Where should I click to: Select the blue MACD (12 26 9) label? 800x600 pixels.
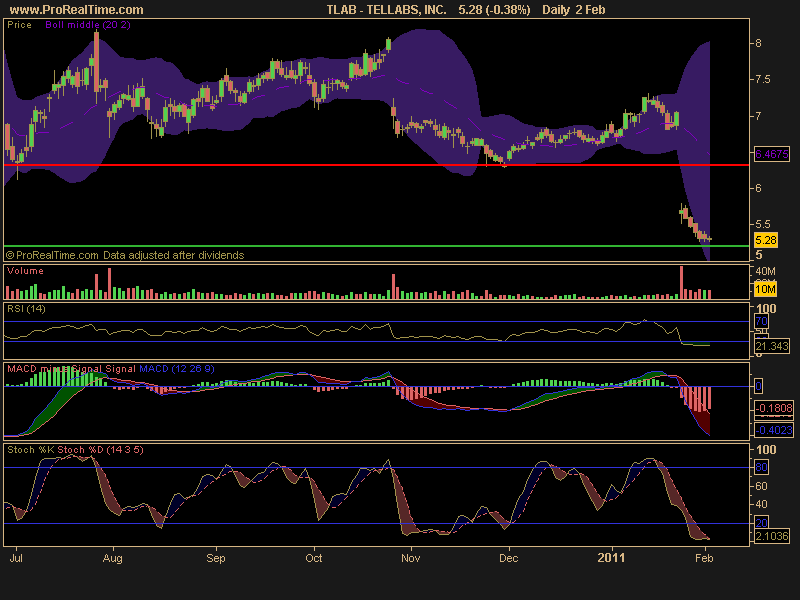pyautogui.click(x=177, y=368)
